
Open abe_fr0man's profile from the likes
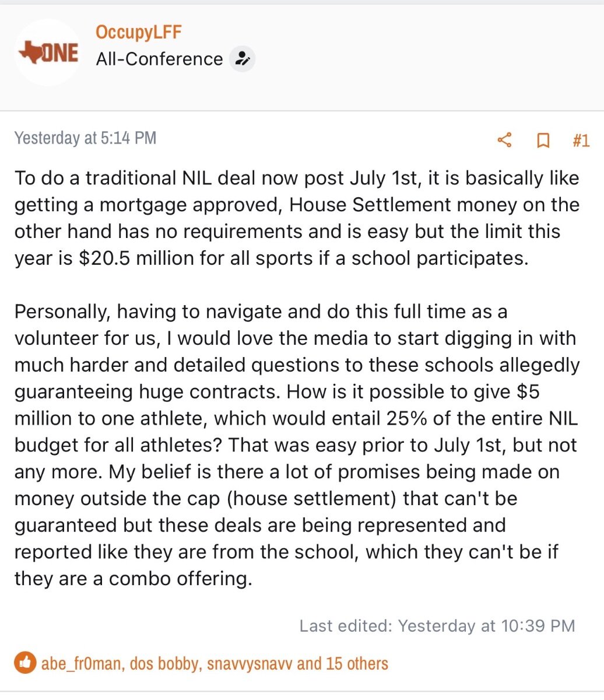click(82, 663)
